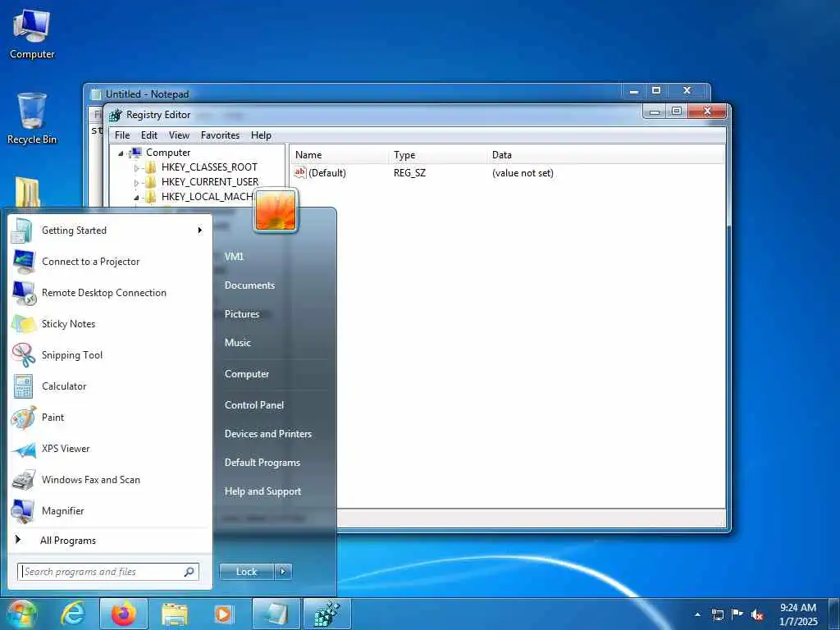
Task: Open Registry Editor Help menu
Action: click(x=261, y=135)
